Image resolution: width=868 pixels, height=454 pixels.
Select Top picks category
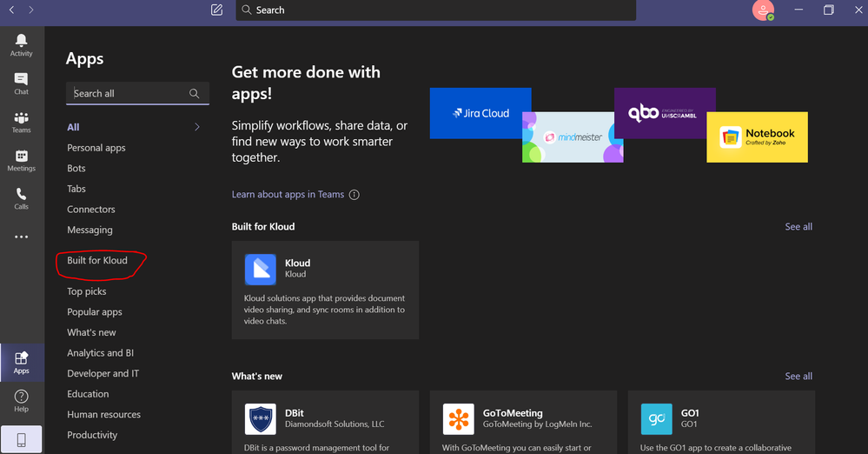(x=87, y=291)
